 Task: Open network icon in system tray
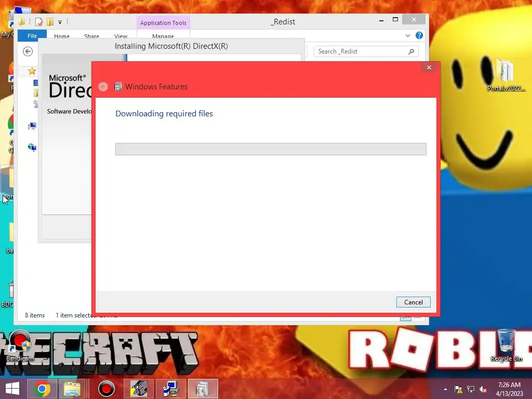click(471, 389)
